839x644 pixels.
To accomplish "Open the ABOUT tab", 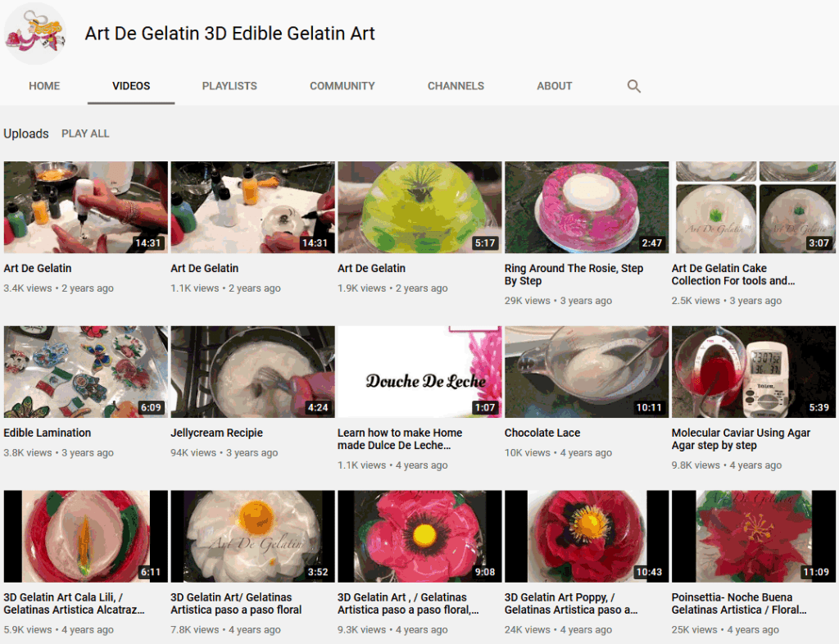I will (554, 85).
